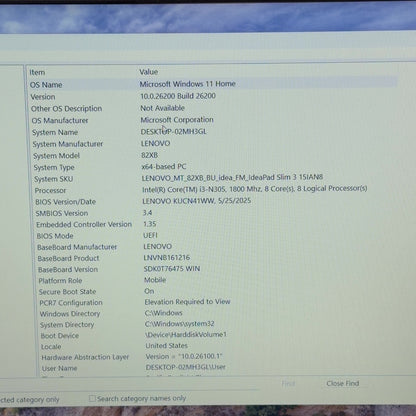Click the greyed Find button
The height and width of the screenshot is (416, 416).
288,383
